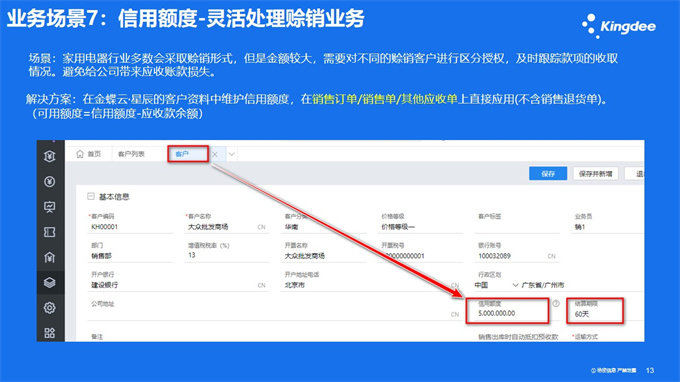Click the 开票名称 field

pos(324,256)
